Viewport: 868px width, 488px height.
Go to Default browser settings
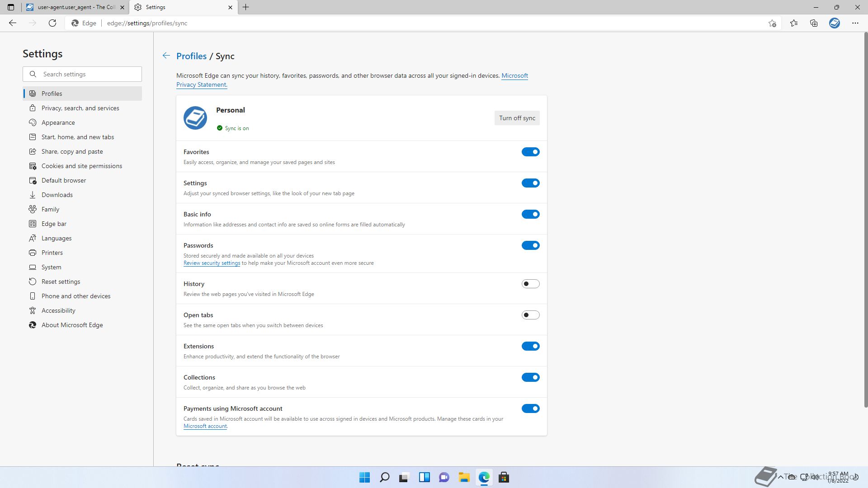pos(82,180)
